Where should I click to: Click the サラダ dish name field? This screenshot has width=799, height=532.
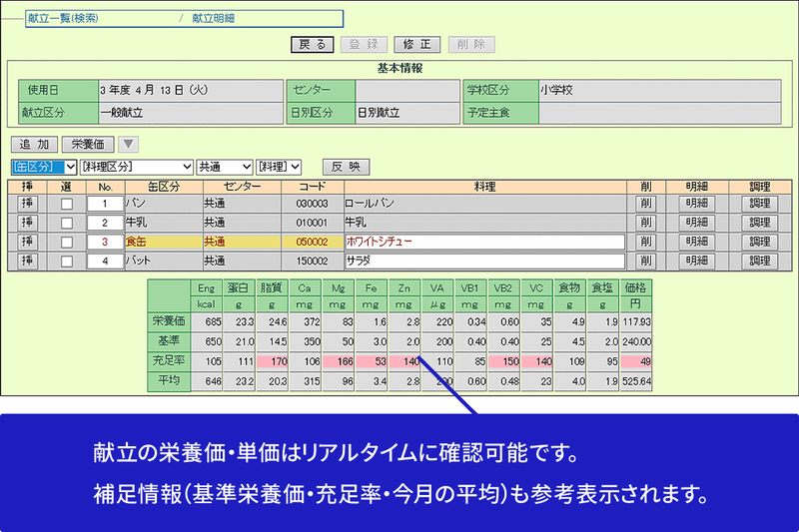point(484,262)
